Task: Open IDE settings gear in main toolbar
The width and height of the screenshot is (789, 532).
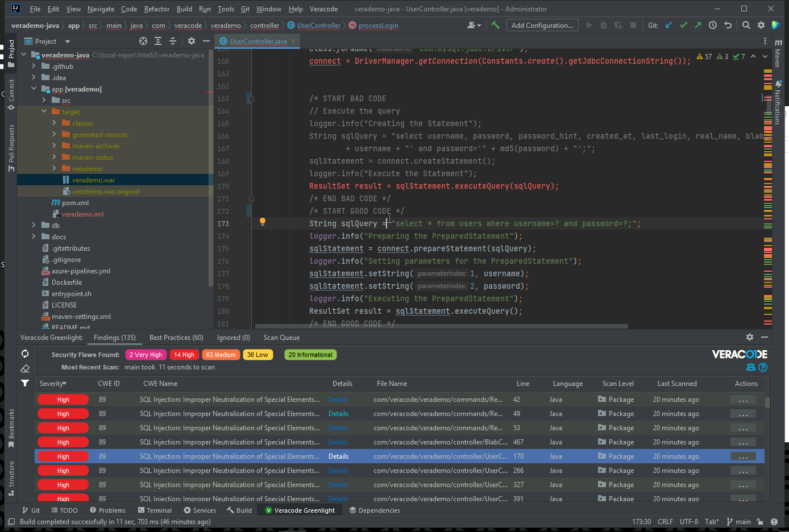Action: 761,25
